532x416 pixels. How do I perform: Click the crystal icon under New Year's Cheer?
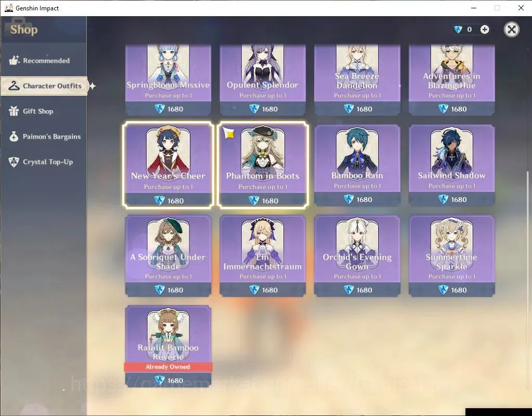[x=159, y=201]
